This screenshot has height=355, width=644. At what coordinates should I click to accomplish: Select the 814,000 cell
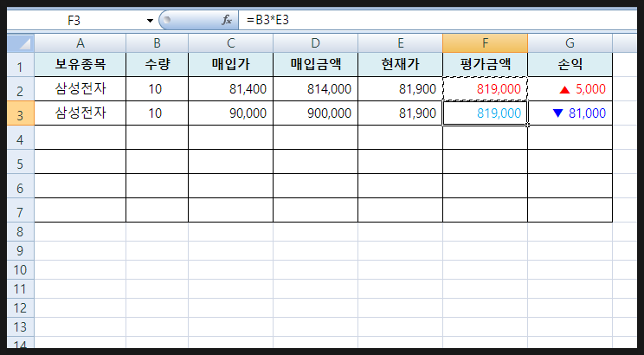coord(315,89)
